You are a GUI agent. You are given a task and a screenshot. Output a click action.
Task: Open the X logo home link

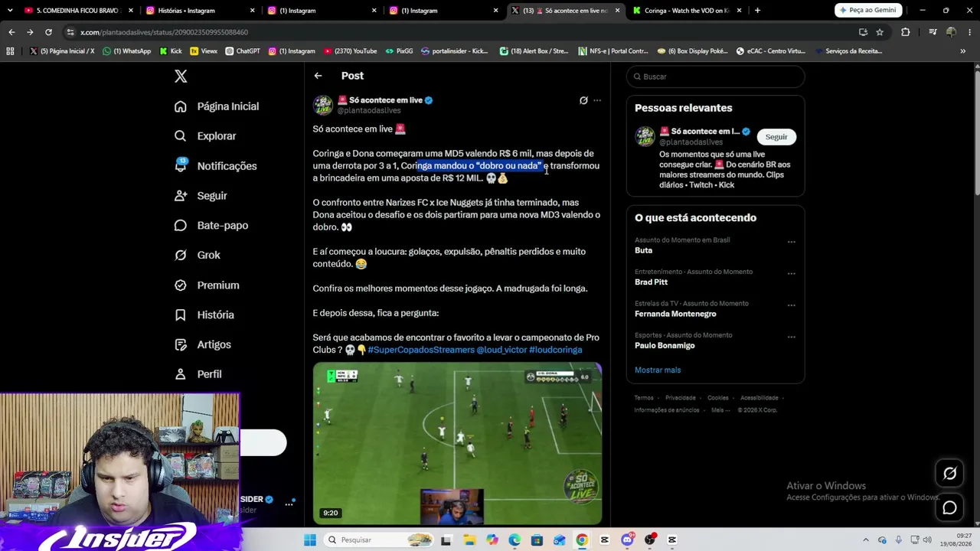181,77
